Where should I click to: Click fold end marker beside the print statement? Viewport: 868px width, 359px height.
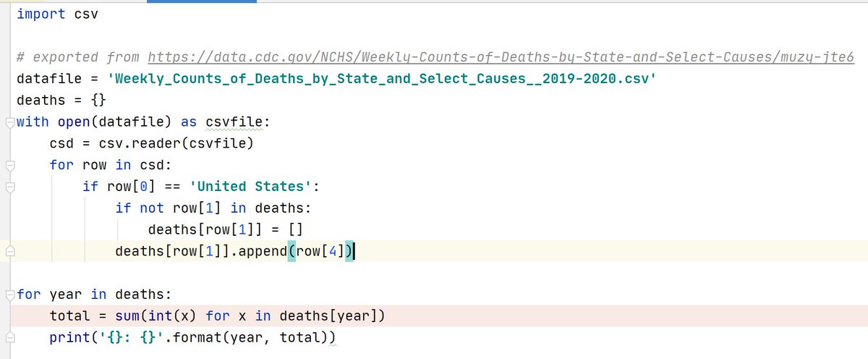9,338
